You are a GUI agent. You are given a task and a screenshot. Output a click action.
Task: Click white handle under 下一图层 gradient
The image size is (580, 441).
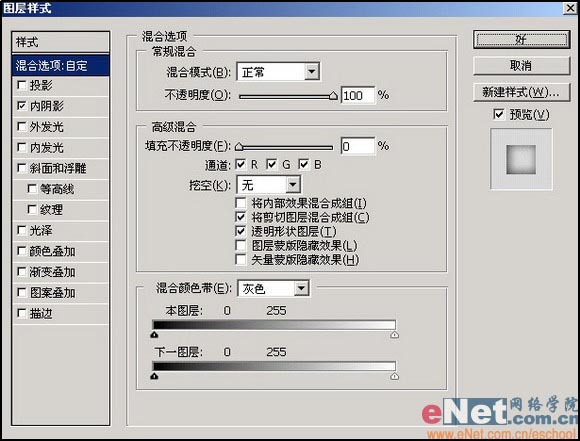pos(395,376)
